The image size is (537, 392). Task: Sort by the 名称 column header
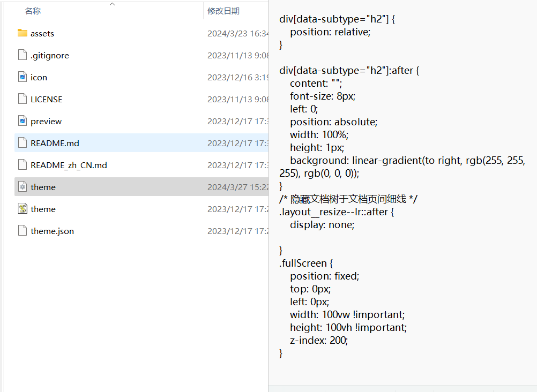pyautogui.click(x=33, y=11)
